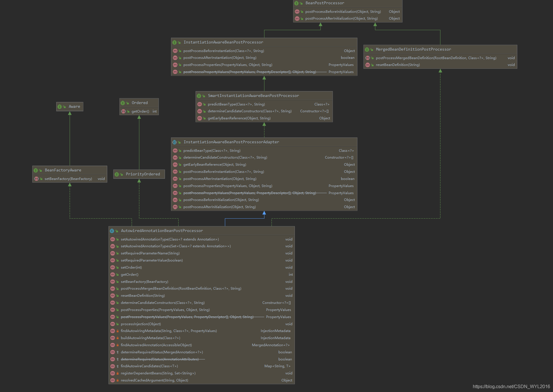553x392 pixels.
Task: Click determineCandidateConstructors in SmartInstantiationAwareBeanPostProcessor node
Action: 250,111
